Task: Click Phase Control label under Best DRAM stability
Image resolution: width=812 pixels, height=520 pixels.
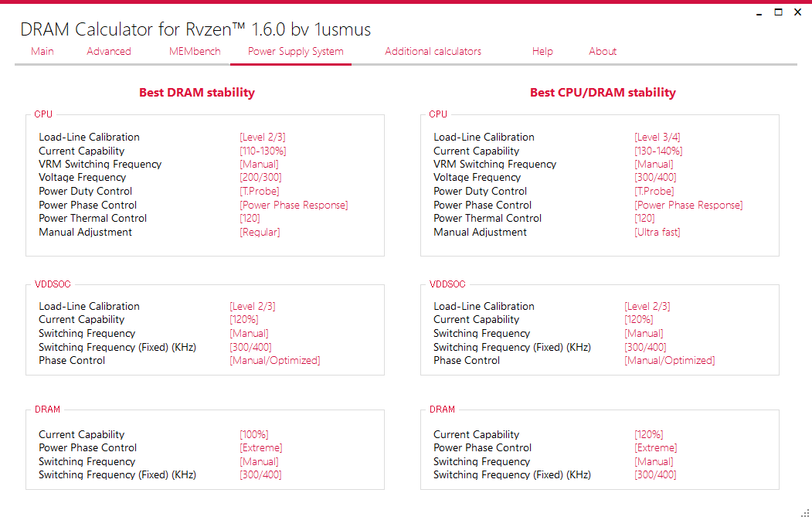Action: tap(72, 361)
